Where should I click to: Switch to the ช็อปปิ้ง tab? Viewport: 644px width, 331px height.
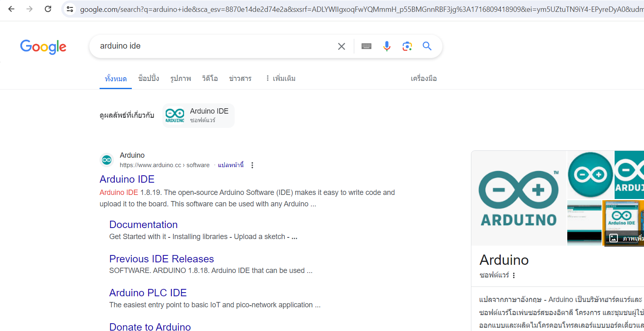[149, 78]
